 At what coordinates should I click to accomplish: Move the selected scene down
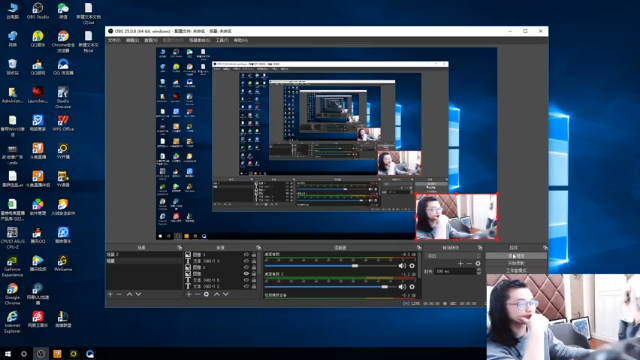click(x=138, y=294)
